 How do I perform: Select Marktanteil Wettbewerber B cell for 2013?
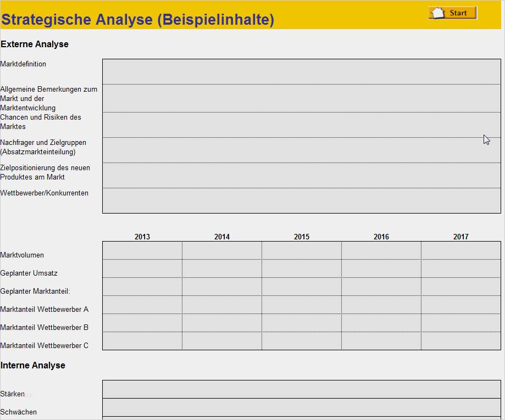click(x=142, y=323)
